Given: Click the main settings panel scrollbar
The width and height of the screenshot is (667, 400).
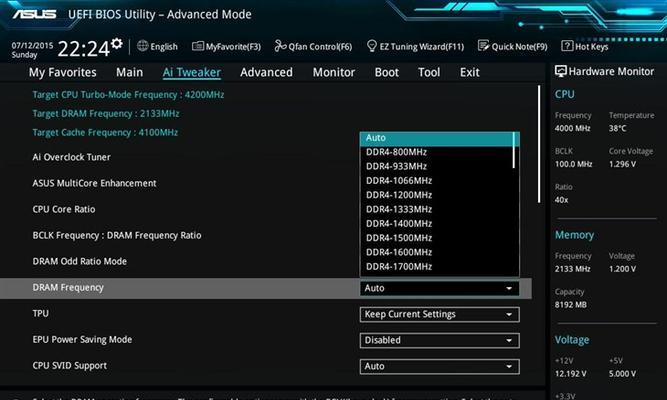Looking at the screenshot, I should tap(539, 145).
